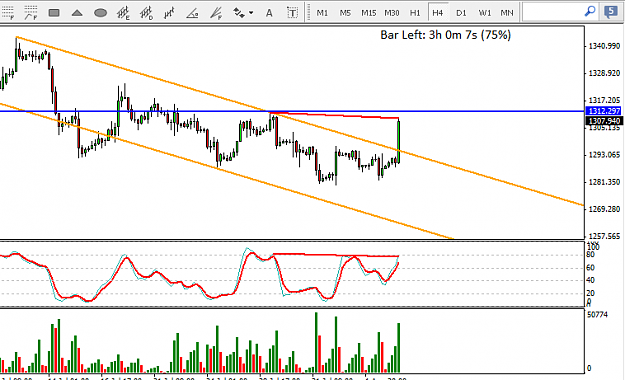
Task: Select the Fibonacci Fan tool
Action: 216,13
